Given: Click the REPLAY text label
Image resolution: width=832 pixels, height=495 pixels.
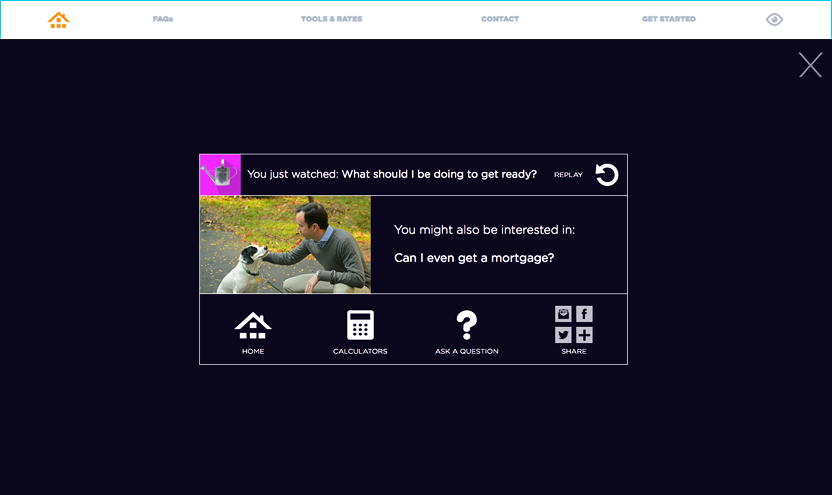Looking at the screenshot, I should [x=568, y=175].
